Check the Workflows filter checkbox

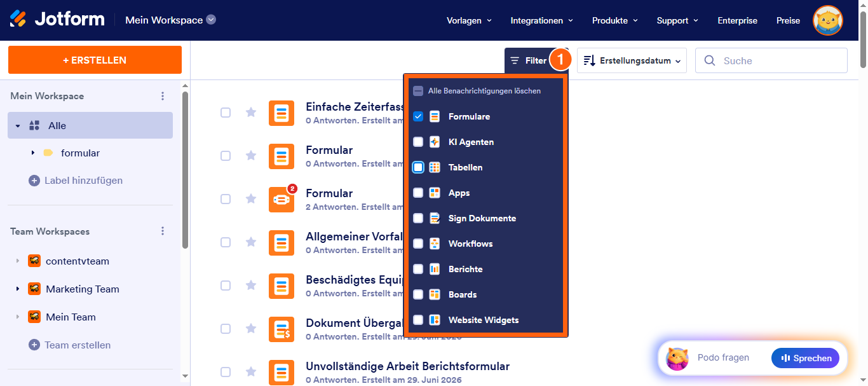pyautogui.click(x=418, y=244)
